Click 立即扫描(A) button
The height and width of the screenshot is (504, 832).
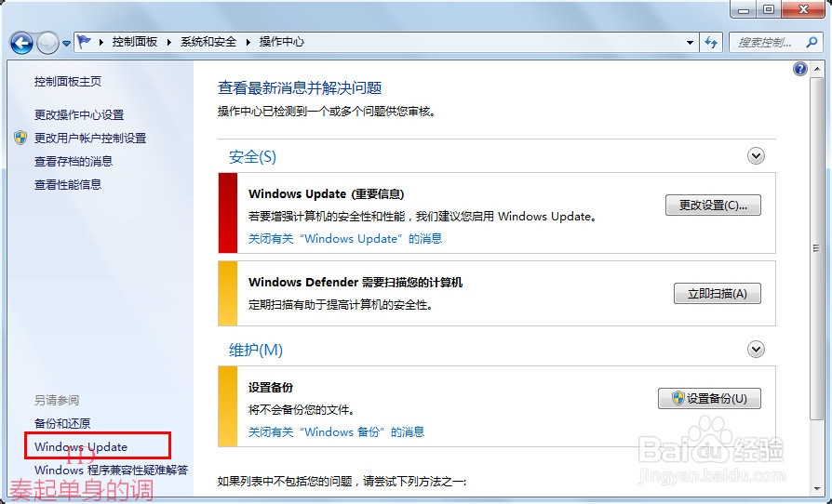718,293
